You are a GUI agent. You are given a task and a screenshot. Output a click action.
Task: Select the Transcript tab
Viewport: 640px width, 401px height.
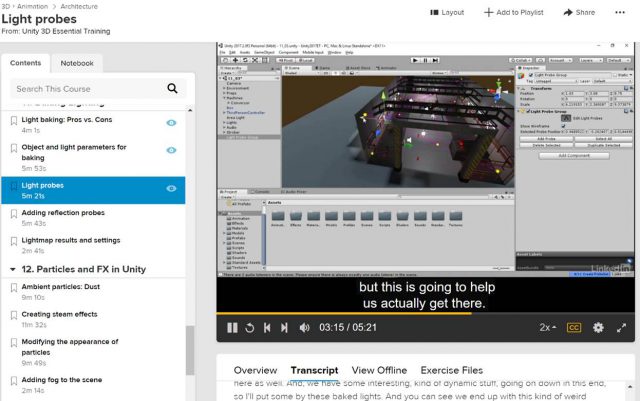click(314, 370)
